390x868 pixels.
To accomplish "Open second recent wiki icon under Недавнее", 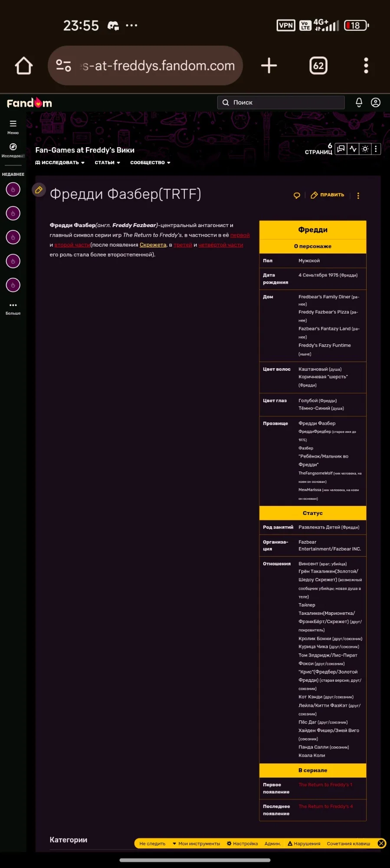I will (x=13, y=213).
